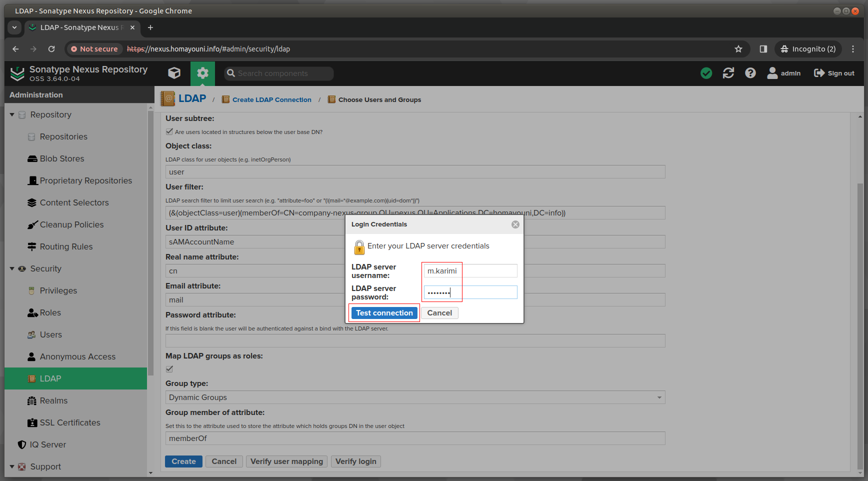Click Chrome side panel icon
The width and height of the screenshot is (868, 481).
click(763, 49)
